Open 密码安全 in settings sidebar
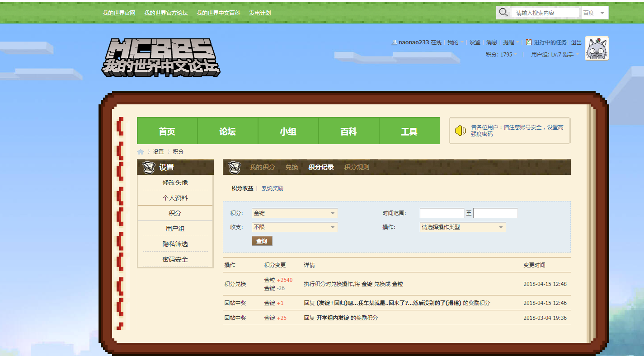 coord(175,259)
